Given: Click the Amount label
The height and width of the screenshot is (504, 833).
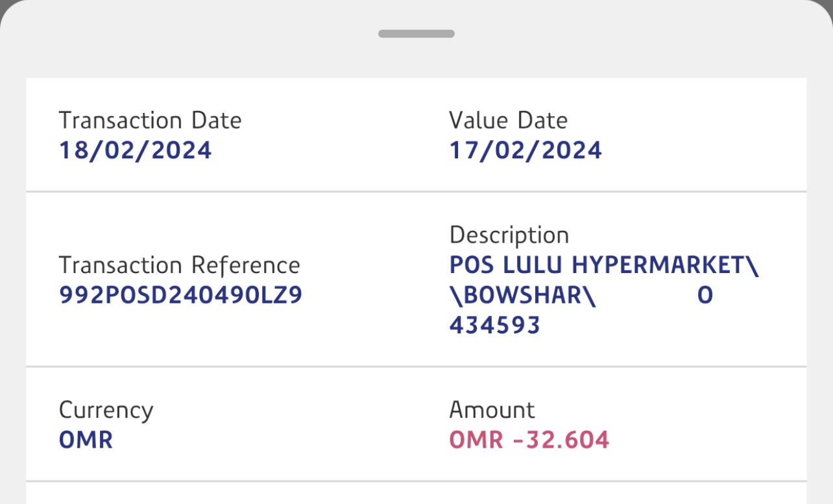Looking at the screenshot, I should click(x=492, y=410).
